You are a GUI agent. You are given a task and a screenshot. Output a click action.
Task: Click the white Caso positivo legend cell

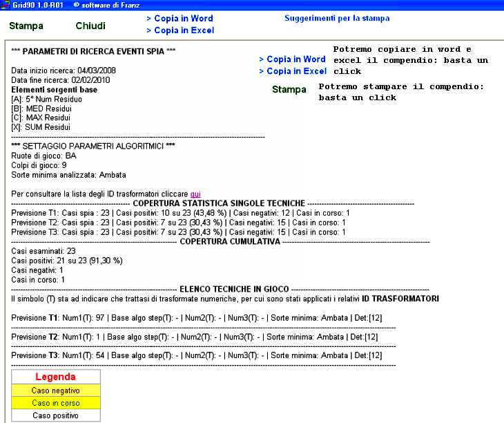point(56,415)
